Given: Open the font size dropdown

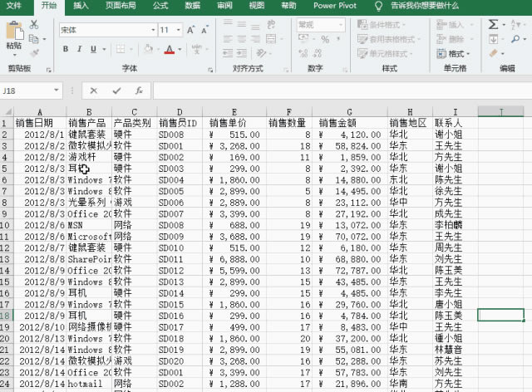Looking at the screenshot, I should click(178, 30).
